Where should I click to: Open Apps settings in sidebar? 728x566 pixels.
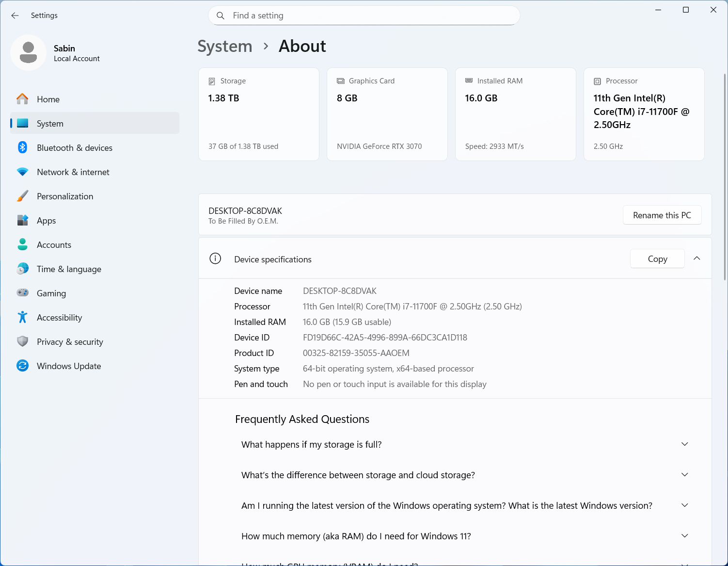[x=47, y=221]
